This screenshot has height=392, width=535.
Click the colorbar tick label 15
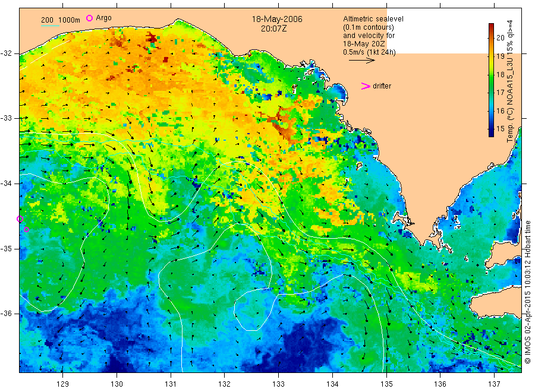click(500, 129)
